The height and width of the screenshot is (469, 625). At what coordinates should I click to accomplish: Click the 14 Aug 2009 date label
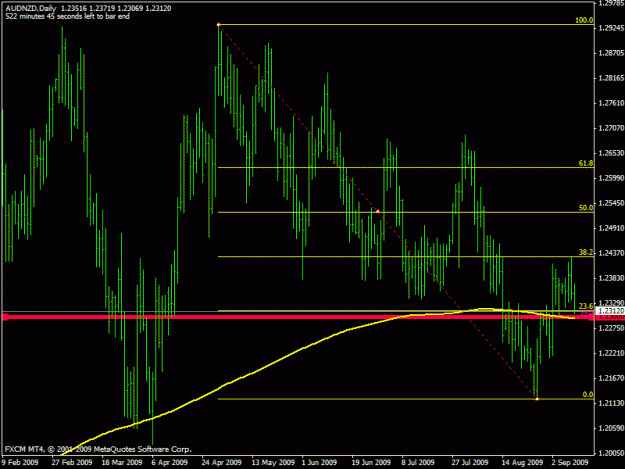point(522,462)
